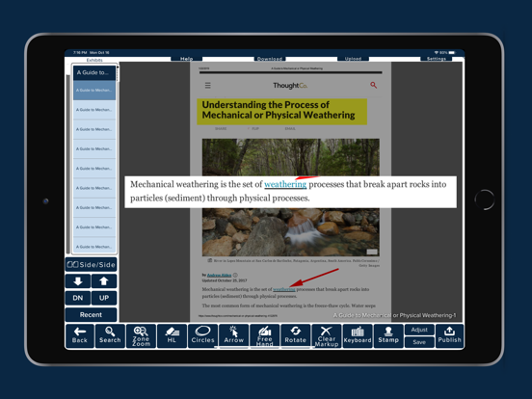Open the Help tab

tap(187, 59)
